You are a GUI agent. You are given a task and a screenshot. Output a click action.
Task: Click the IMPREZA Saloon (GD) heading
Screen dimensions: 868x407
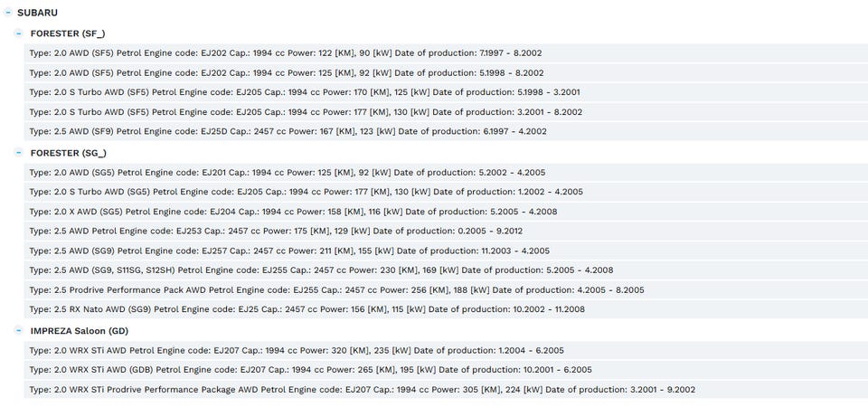pyautogui.click(x=80, y=331)
